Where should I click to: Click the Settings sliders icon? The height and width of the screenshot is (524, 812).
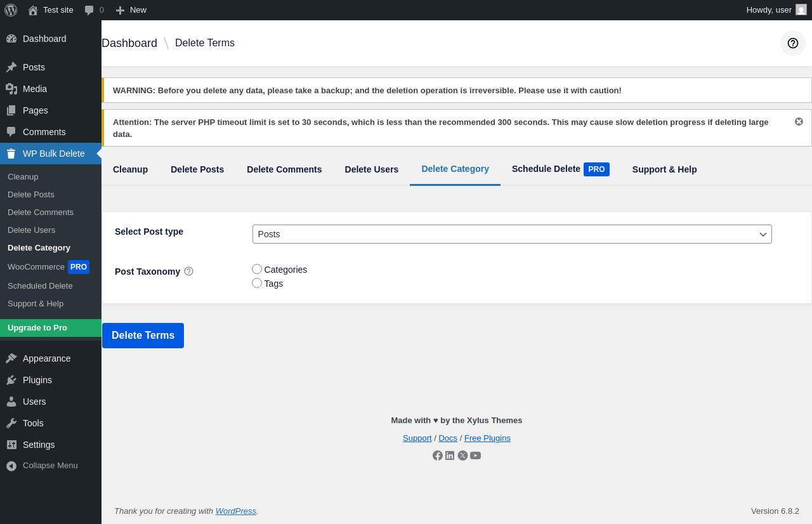tap(11, 445)
